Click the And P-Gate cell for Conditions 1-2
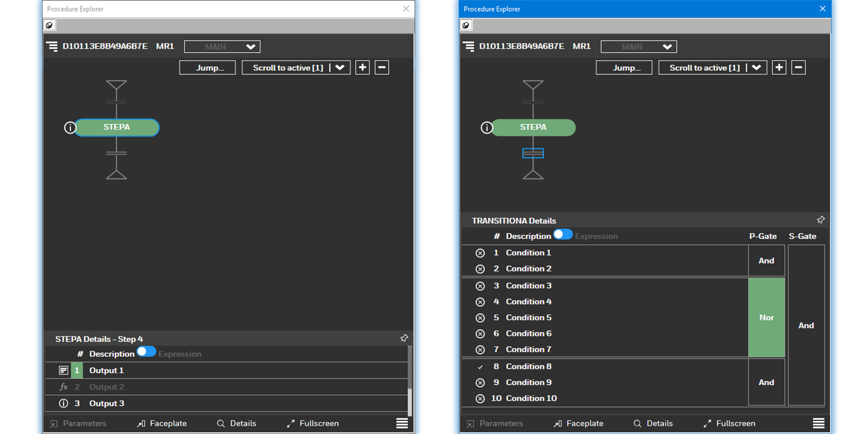 coord(766,260)
